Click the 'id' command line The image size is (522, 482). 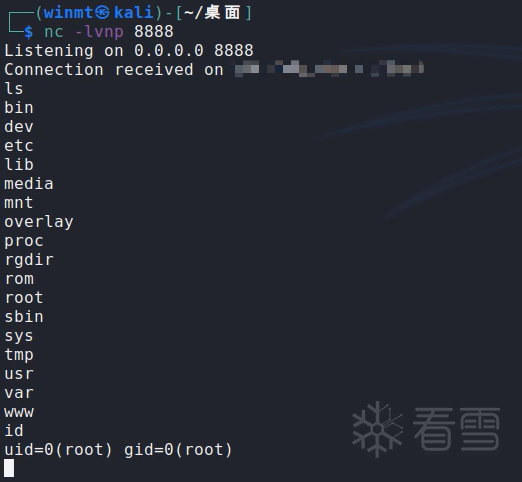[14, 431]
